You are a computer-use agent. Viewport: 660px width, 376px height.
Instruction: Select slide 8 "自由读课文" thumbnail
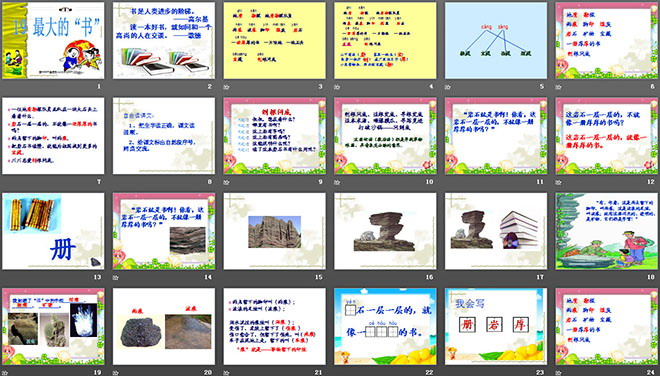164,136
